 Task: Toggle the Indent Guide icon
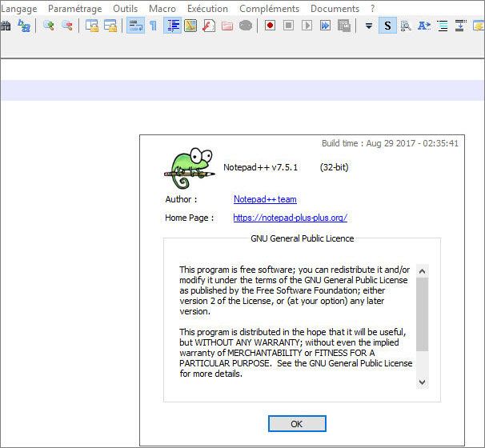(x=173, y=26)
